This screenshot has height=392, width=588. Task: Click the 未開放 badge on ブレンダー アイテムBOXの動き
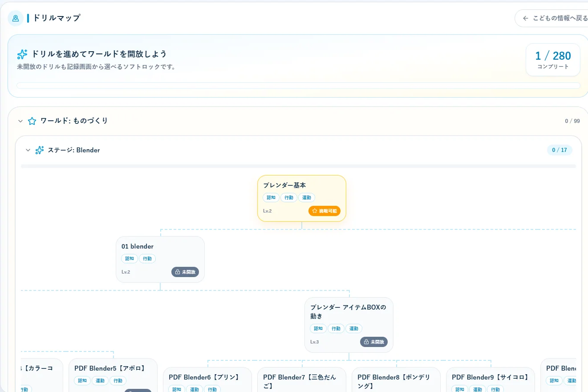coord(374,342)
